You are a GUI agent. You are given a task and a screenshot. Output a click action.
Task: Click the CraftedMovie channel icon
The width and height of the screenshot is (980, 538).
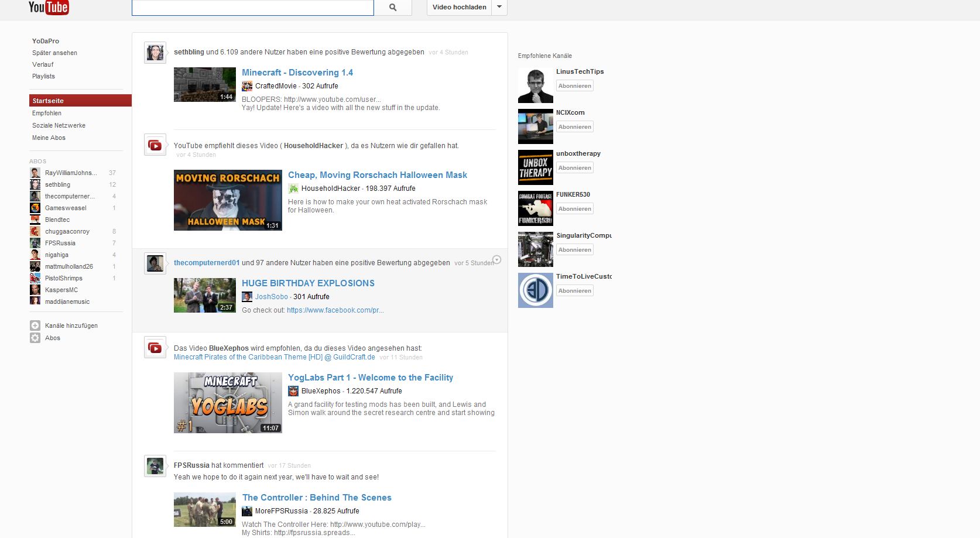pos(247,86)
